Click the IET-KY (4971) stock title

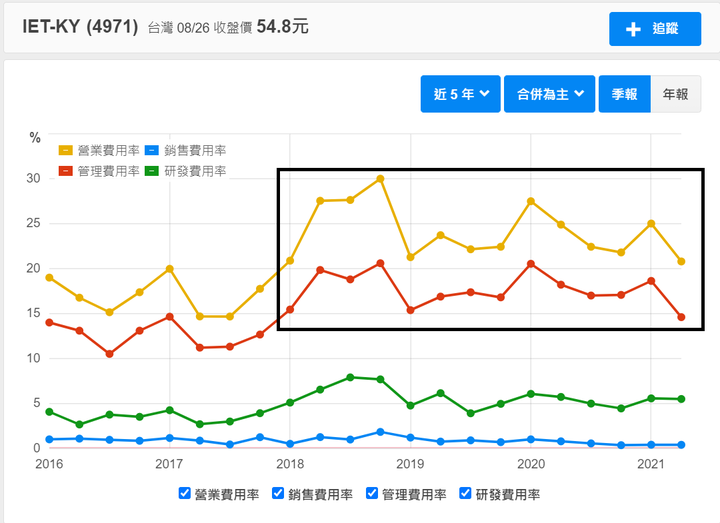coord(80,27)
